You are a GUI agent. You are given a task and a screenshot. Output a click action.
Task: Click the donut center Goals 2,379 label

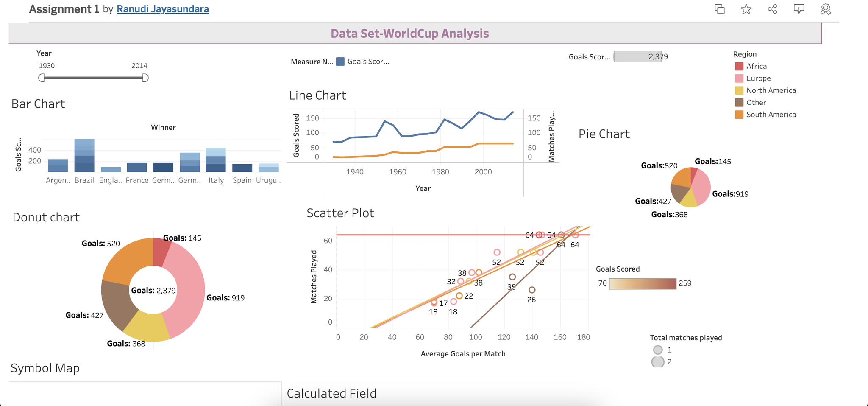(x=153, y=291)
